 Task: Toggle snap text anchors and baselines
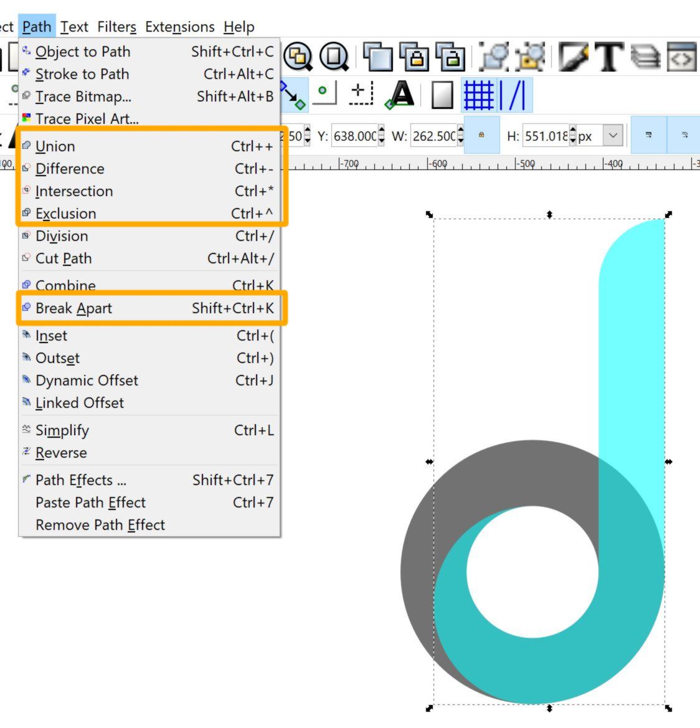(x=400, y=95)
